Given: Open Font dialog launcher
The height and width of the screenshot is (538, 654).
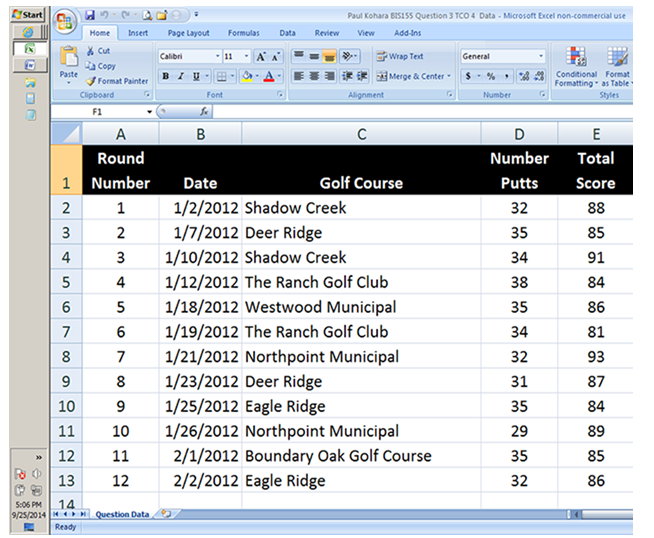Looking at the screenshot, I should click(279, 95).
